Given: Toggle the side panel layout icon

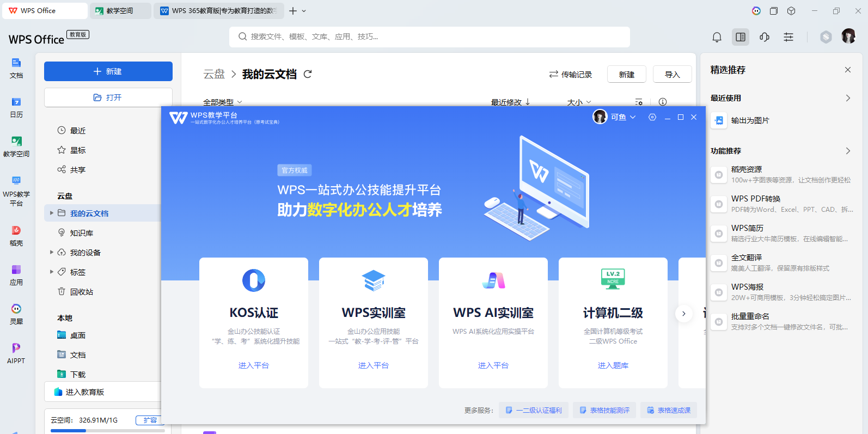Looking at the screenshot, I should point(741,37).
